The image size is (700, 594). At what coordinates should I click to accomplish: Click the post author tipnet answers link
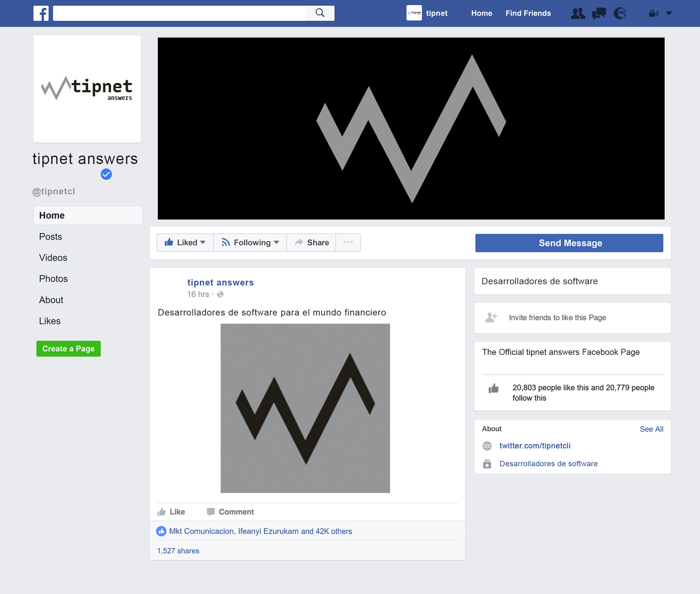[x=221, y=282]
